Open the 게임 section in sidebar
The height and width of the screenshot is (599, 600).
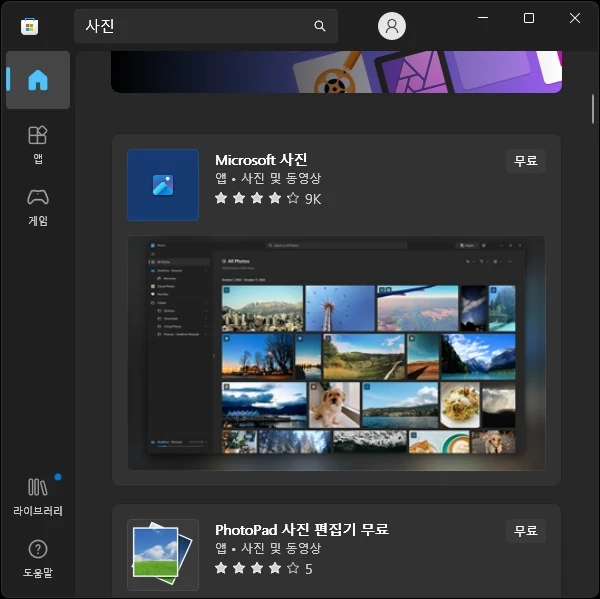(x=38, y=207)
